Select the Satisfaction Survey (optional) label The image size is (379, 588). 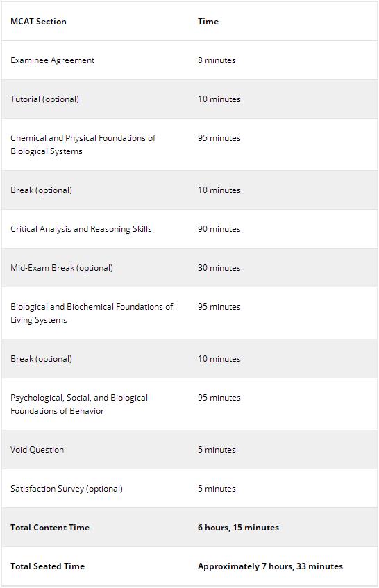click(67, 489)
